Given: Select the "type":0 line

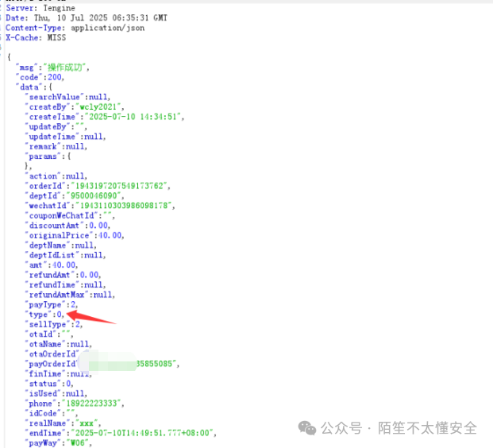Looking at the screenshot, I should coord(44,315).
